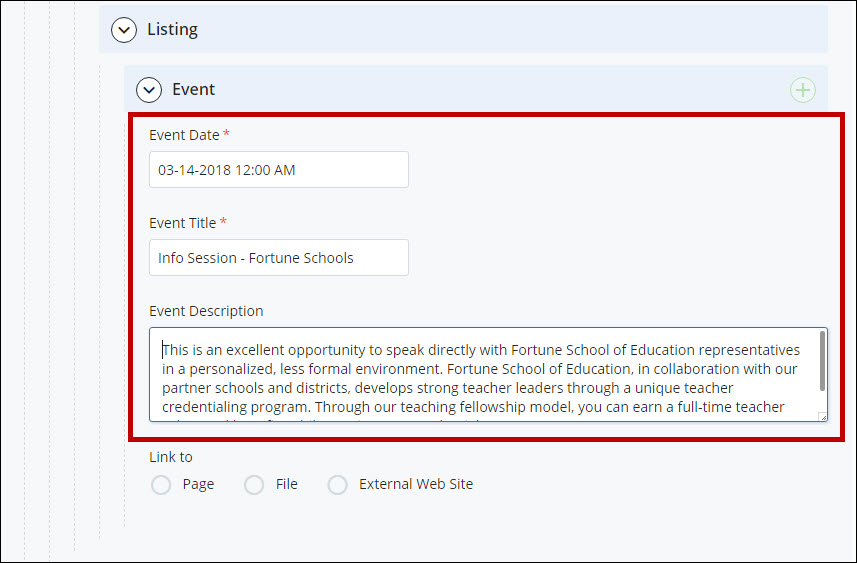The height and width of the screenshot is (563, 857).
Task: Click the Event section header text
Action: click(193, 89)
